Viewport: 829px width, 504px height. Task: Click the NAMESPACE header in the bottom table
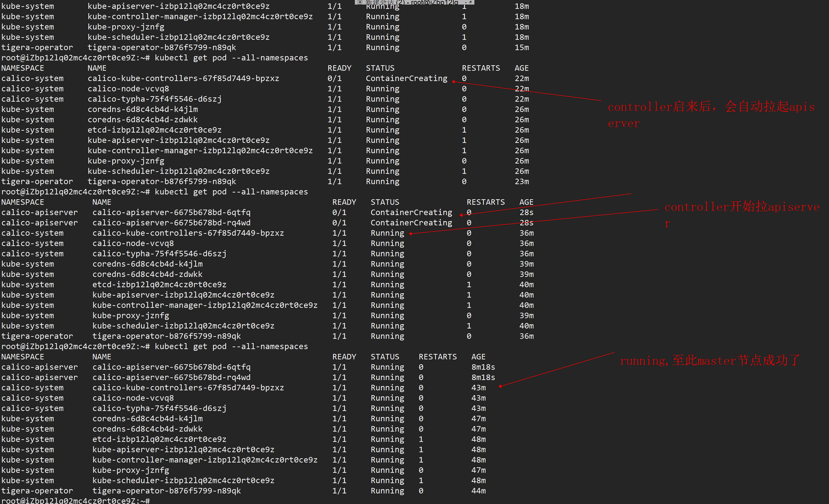(x=23, y=357)
